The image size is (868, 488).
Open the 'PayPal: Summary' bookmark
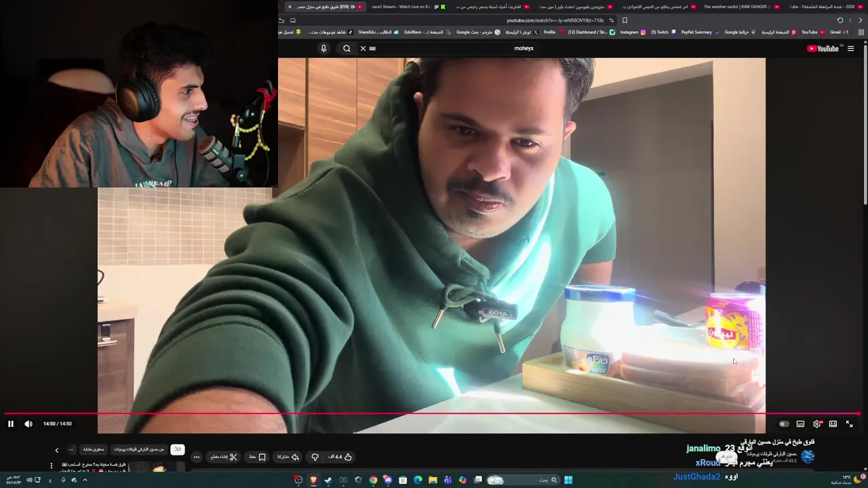click(700, 32)
